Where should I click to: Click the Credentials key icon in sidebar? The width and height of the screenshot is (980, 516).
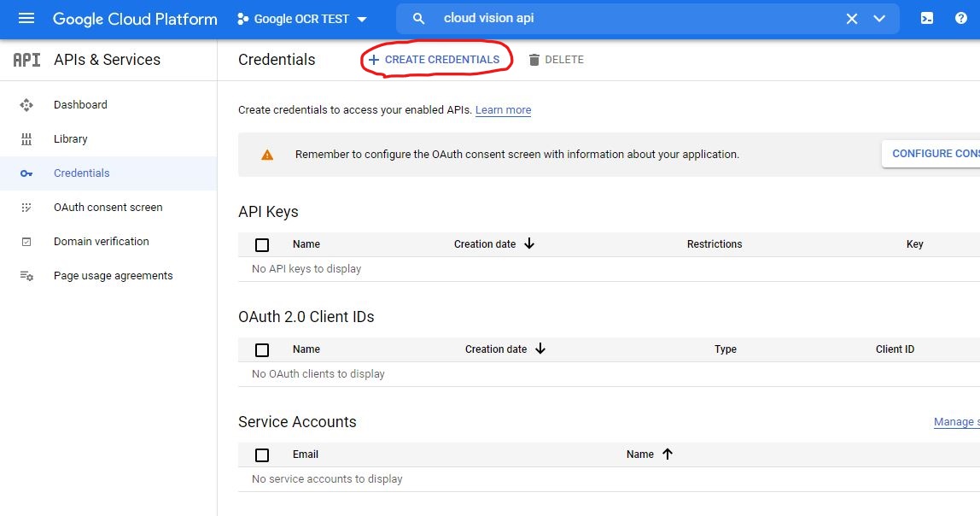coord(26,173)
